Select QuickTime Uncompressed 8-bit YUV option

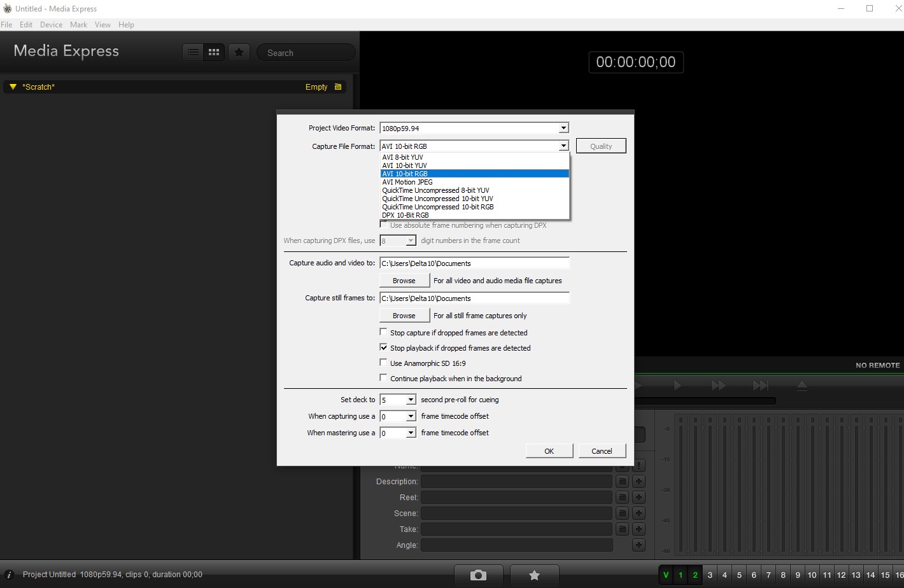point(474,190)
